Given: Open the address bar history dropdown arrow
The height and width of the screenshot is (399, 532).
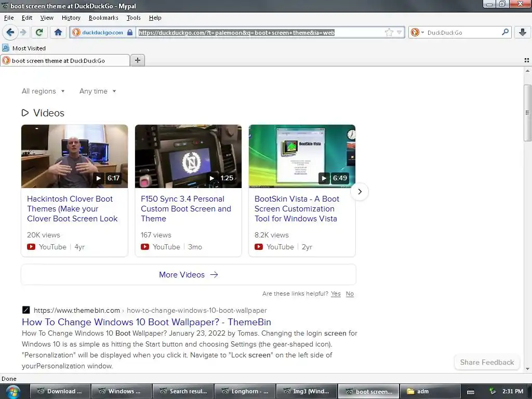Looking at the screenshot, I should pyautogui.click(x=400, y=32).
